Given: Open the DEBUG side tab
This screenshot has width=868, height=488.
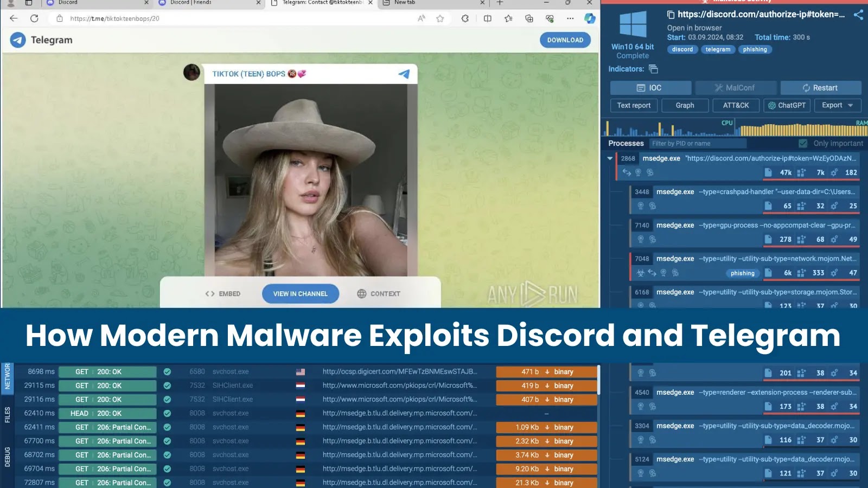Looking at the screenshot, I should pos(7,457).
